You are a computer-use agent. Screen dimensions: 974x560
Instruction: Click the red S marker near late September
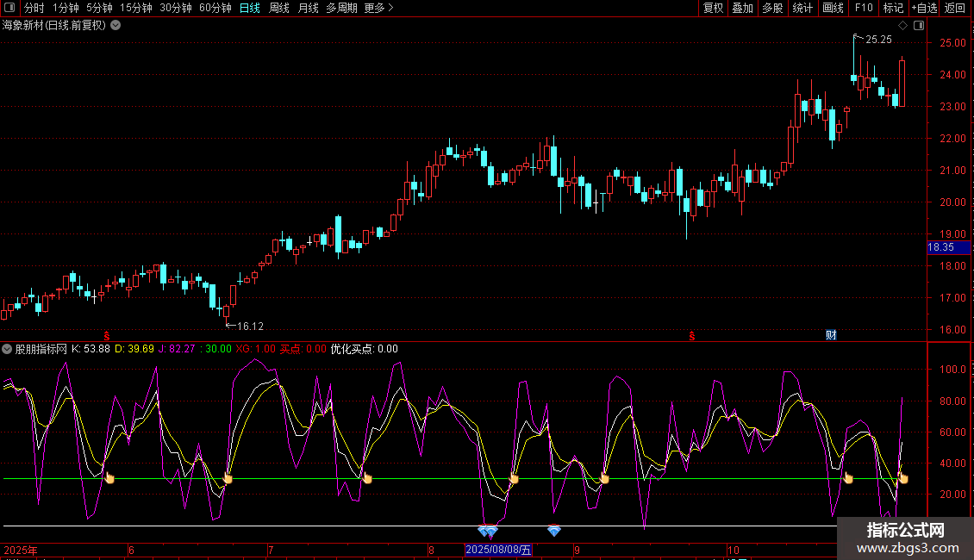pos(692,336)
